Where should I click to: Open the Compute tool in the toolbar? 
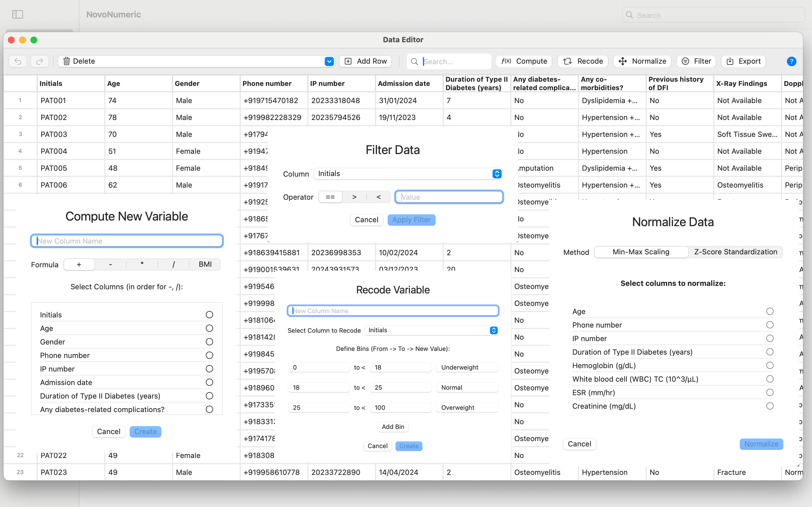pos(524,61)
